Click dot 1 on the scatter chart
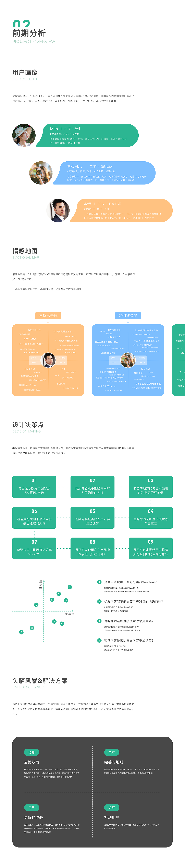The width and height of the screenshot is (185, 868). 70,587
